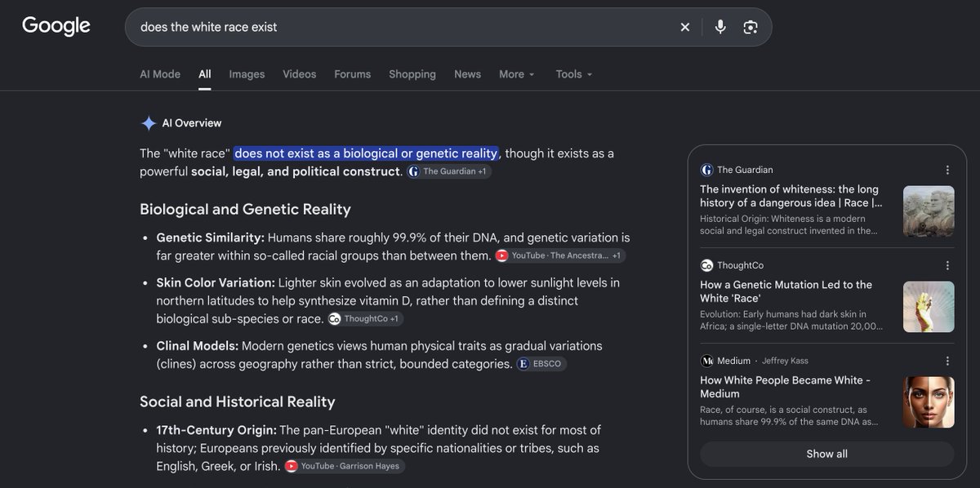Viewport: 980px width, 488px height.
Task: Click the Medium article thumbnail image
Action: click(x=929, y=402)
